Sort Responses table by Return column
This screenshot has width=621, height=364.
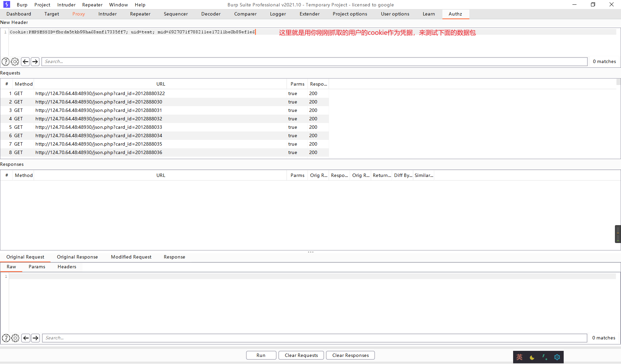[x=382, y=176]
